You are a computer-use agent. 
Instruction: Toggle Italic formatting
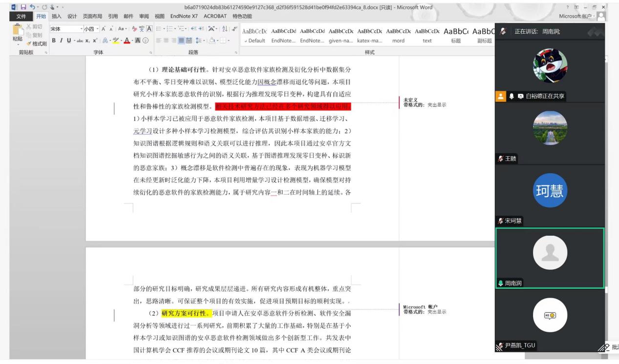(61, 41)
